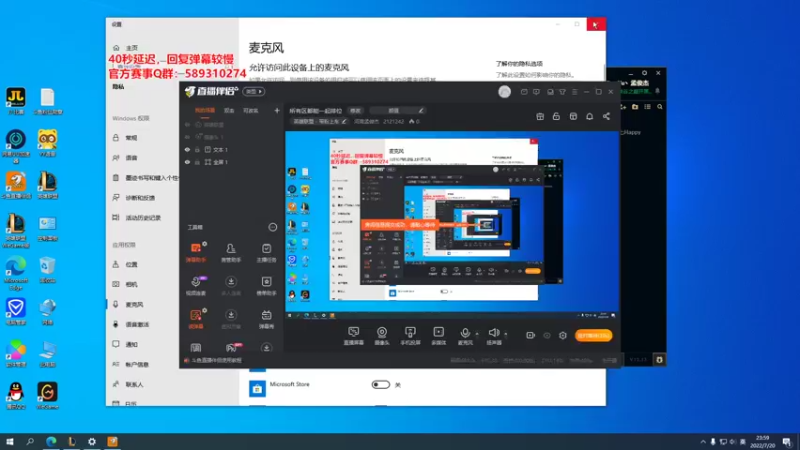
Task: Open toolbox more options circle button
Action: (272, 227)
